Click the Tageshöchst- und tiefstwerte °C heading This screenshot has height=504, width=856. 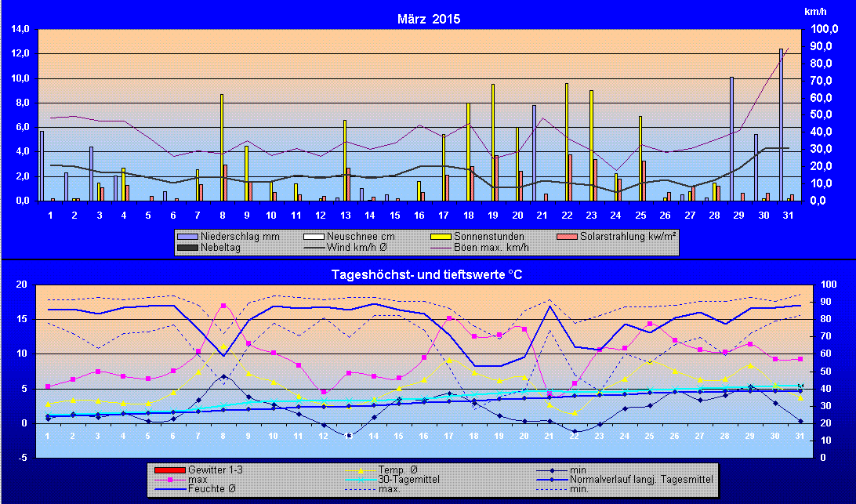click(428, 274)
